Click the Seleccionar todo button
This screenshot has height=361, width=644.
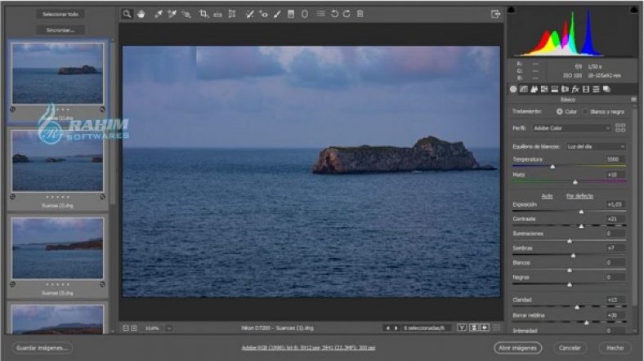tap(60, 14)
